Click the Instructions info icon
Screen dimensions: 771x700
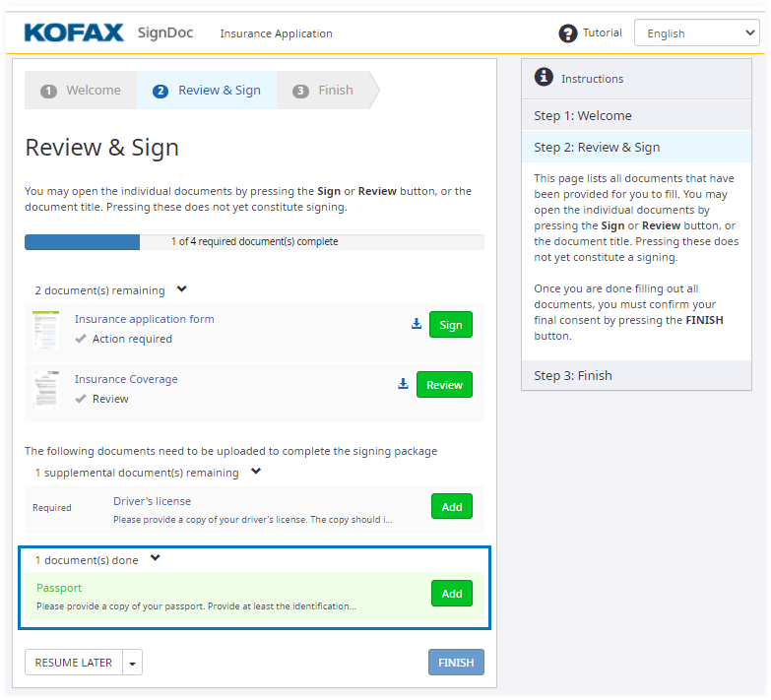tap(543, 77)
